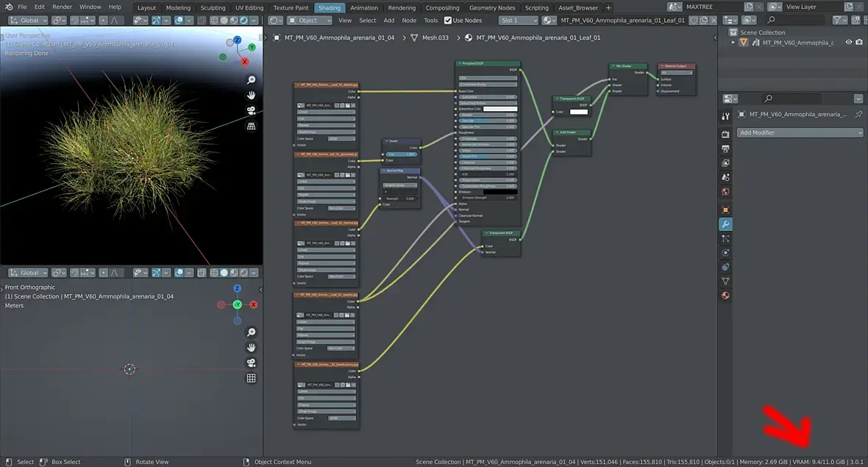The image size is (868, 467).
Task: Click the camera view icon in the perspective viewport
Action: (x=251, y=110)
